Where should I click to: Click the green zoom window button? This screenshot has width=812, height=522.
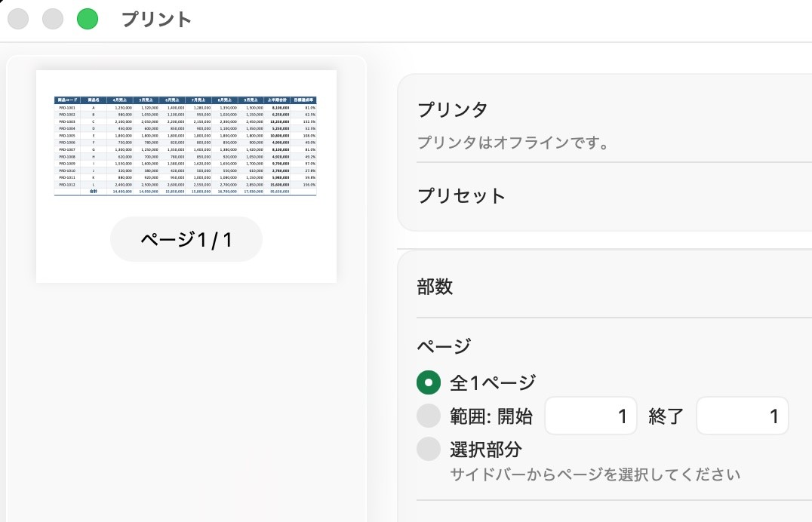coord(88,19)
